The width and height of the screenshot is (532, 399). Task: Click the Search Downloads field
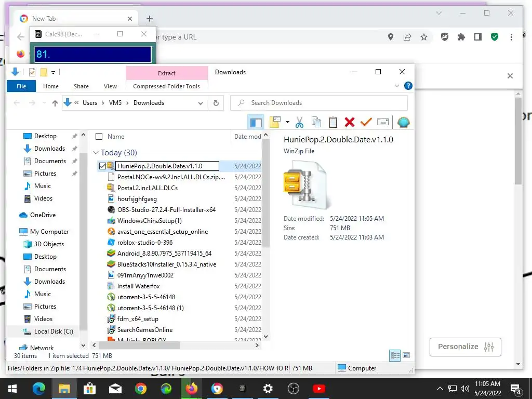pos(319,103)
